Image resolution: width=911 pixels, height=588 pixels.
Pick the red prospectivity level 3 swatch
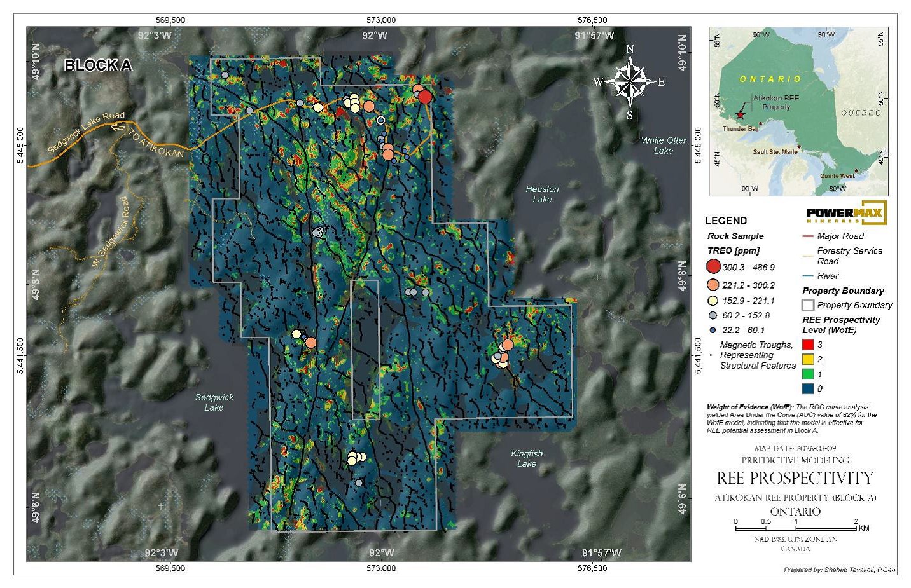click(807, 345)
